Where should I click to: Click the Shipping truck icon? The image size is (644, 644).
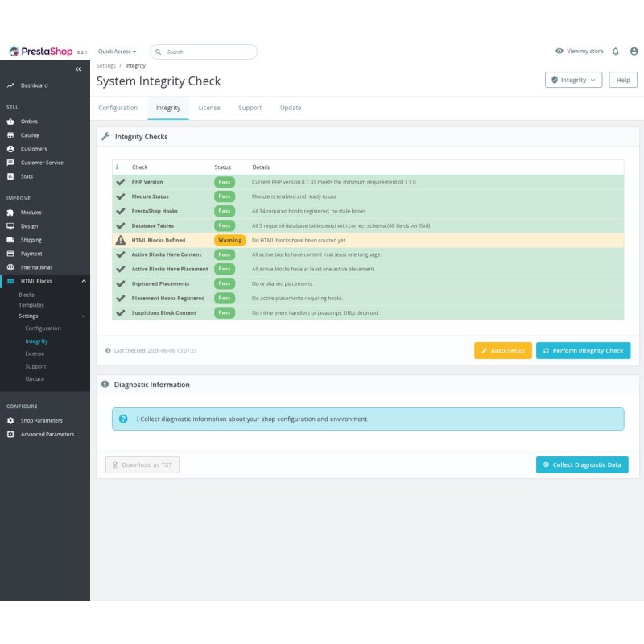coord(10,240)
